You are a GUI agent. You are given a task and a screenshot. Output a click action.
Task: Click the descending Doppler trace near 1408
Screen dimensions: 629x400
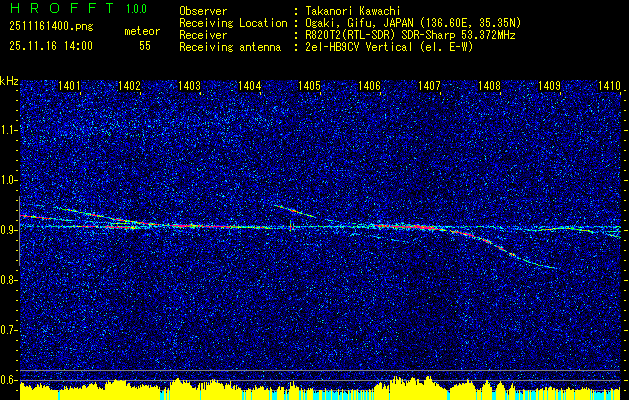(499, 248)
